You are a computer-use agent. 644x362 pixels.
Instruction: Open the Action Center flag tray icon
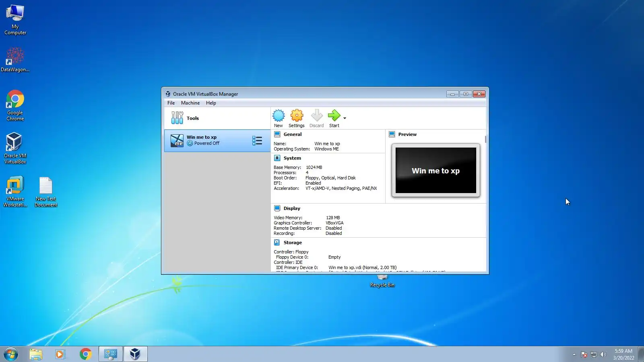coord(584,354)
